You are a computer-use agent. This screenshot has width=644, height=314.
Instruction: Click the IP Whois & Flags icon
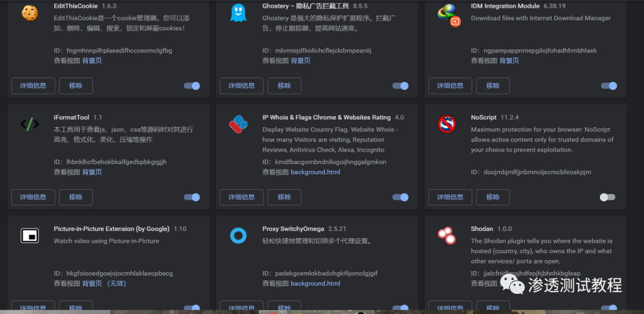[x=238, y=124]
